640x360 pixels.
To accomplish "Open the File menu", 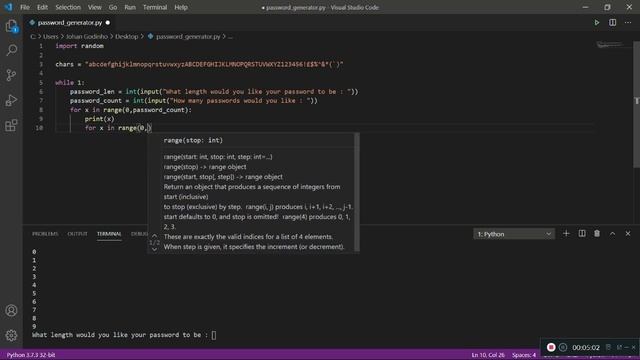I will 25,7.
